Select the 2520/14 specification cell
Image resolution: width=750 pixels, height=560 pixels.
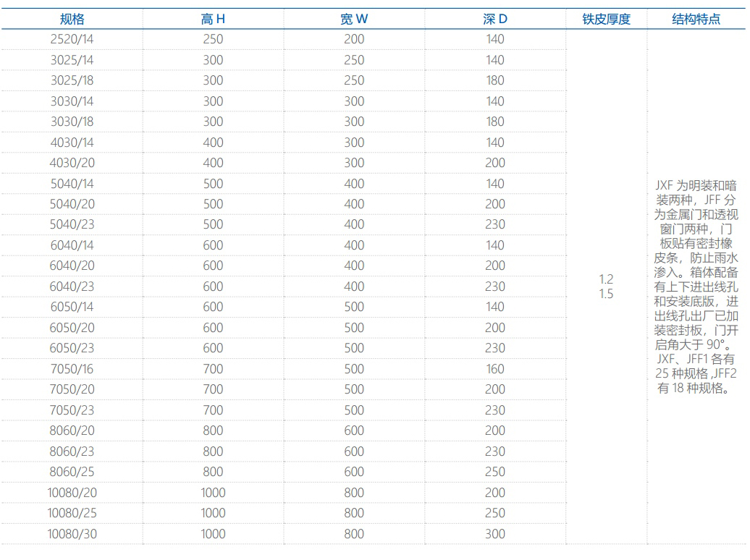point(72,39)
